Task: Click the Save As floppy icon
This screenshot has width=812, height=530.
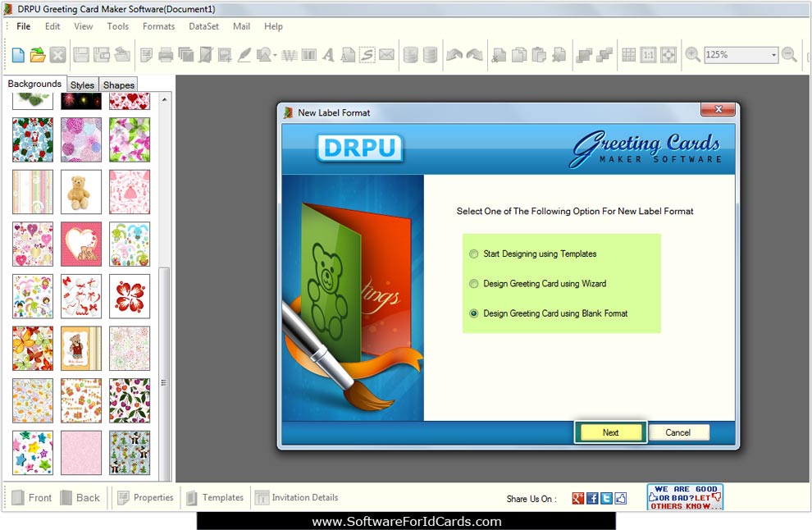Action: [102, 54]
